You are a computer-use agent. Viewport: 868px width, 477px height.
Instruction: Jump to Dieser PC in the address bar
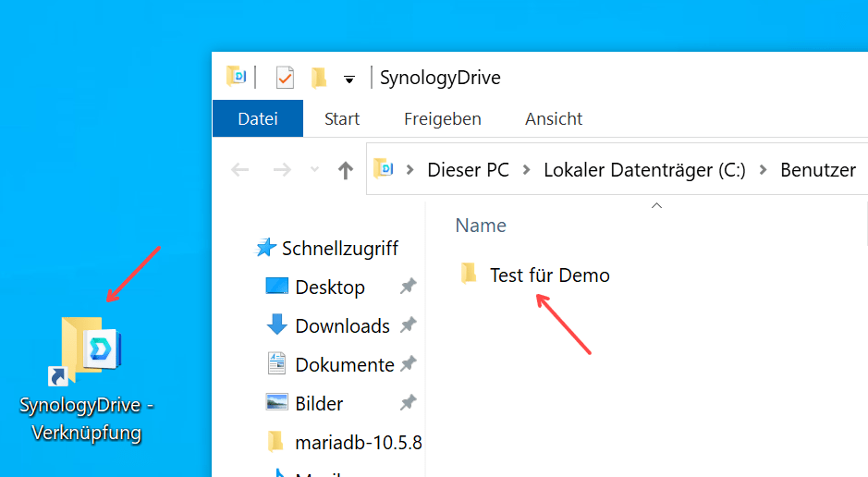(x=468, y=170)
